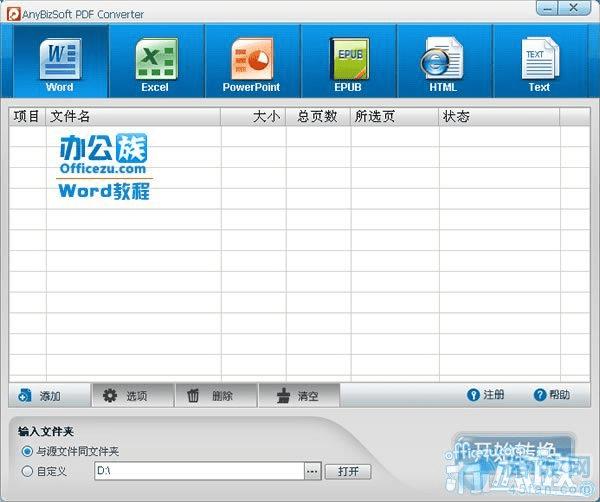Viewport: 600px width, 502px height.
Task: Select 与源文件同文件夹 radio option
Action: (70, 451)
